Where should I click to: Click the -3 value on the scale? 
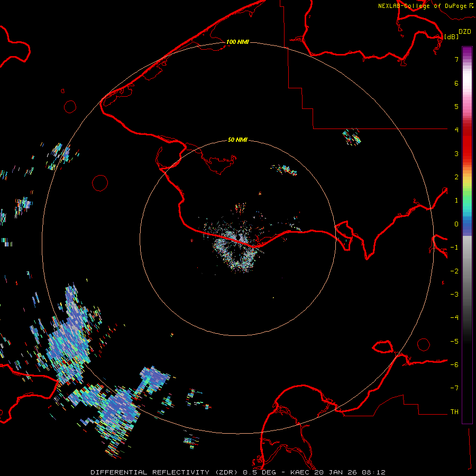pyautogui.click(x=454, y=295)
